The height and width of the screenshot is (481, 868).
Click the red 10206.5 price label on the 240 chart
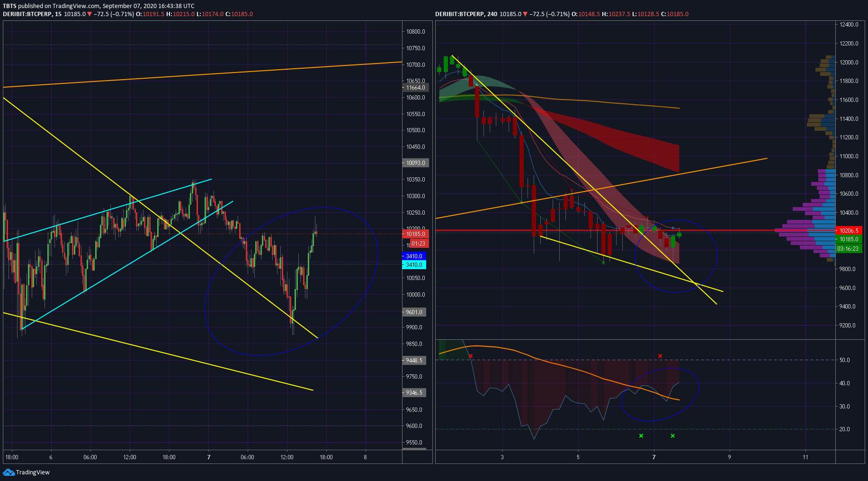click(x=849, y=231)
